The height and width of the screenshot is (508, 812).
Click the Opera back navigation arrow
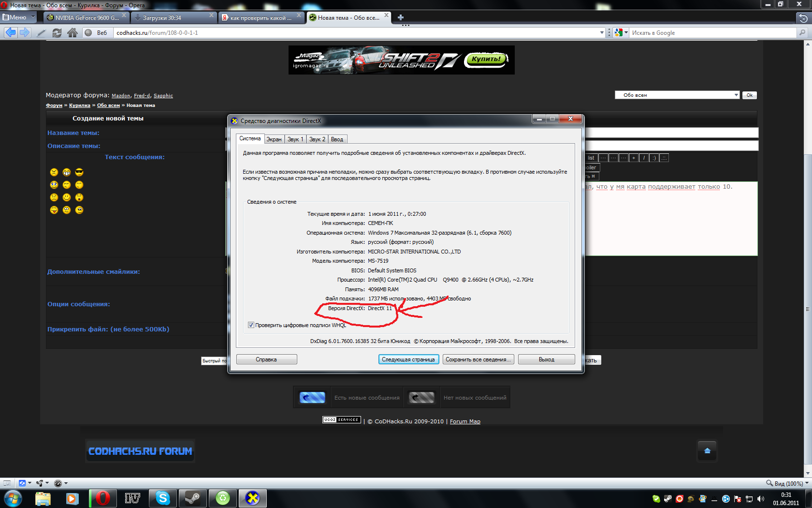[10, 32]
